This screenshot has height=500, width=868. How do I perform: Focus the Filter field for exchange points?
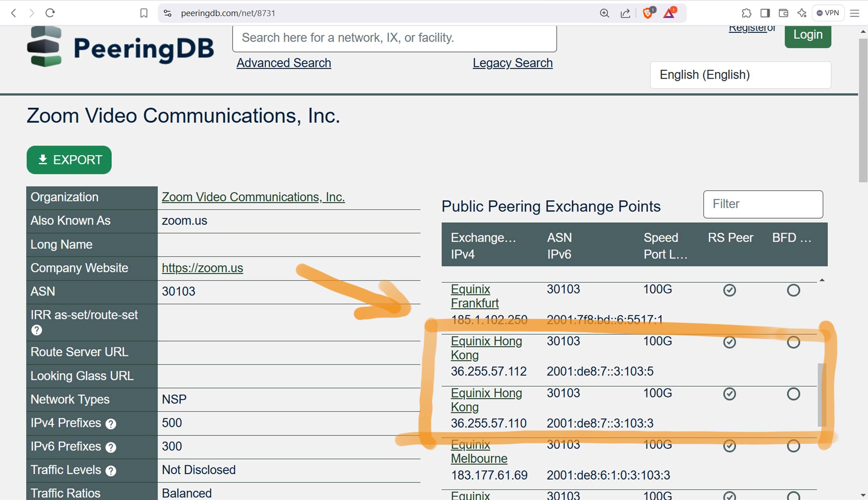pos(763,204)
